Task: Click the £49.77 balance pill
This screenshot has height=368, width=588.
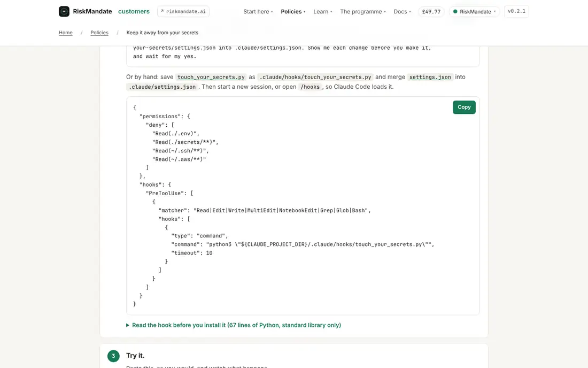Action: click(431, 12)
